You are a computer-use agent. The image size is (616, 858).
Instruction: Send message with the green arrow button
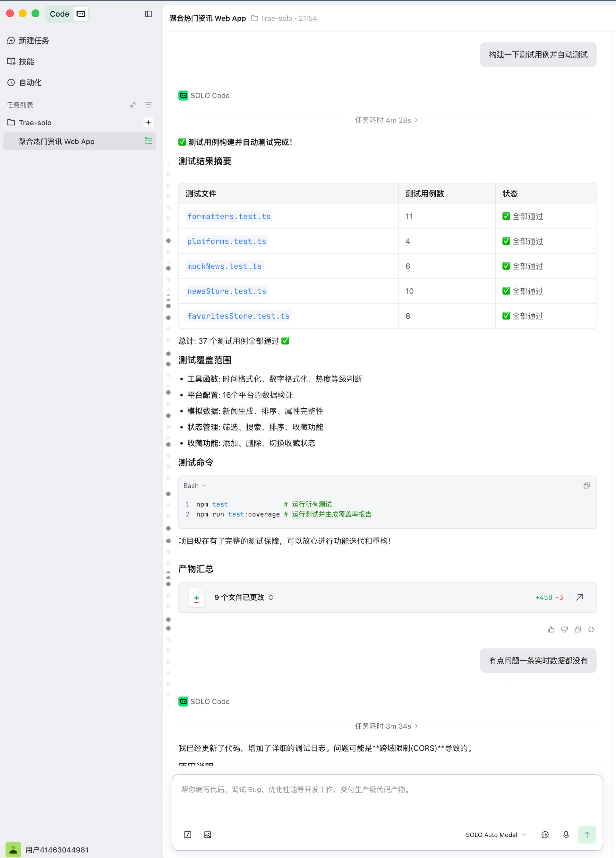(587, 835)
